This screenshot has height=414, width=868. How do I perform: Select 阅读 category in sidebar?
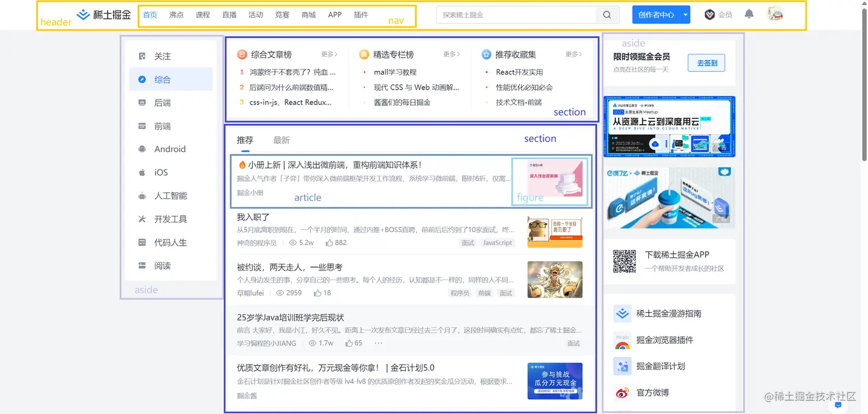click(x=171, y=266)
